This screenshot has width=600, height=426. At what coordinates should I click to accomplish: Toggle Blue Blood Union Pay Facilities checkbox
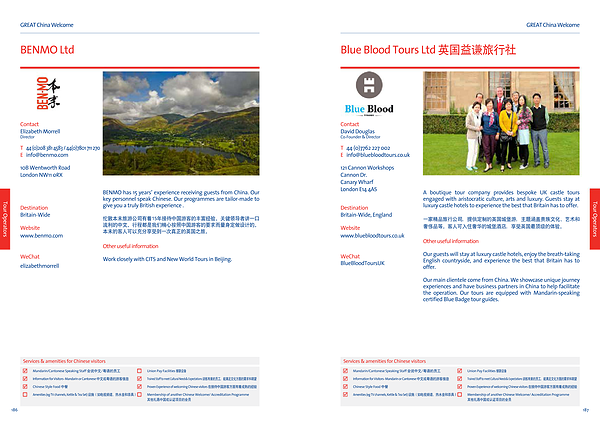[x=461, y=371]
